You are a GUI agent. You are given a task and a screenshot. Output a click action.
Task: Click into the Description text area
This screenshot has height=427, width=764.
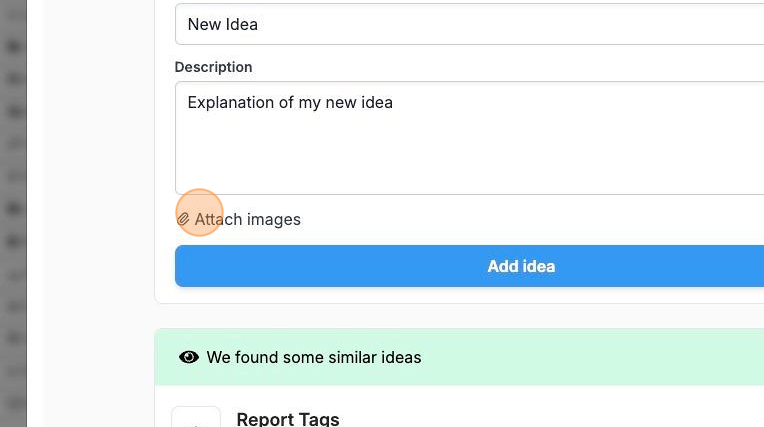pos(470,138)
